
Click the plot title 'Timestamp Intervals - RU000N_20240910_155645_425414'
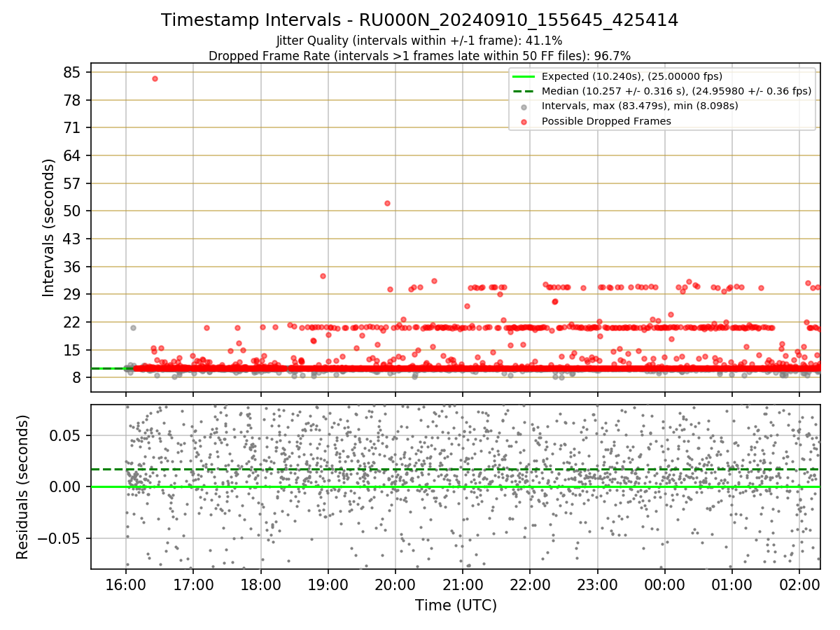point(419,20)
